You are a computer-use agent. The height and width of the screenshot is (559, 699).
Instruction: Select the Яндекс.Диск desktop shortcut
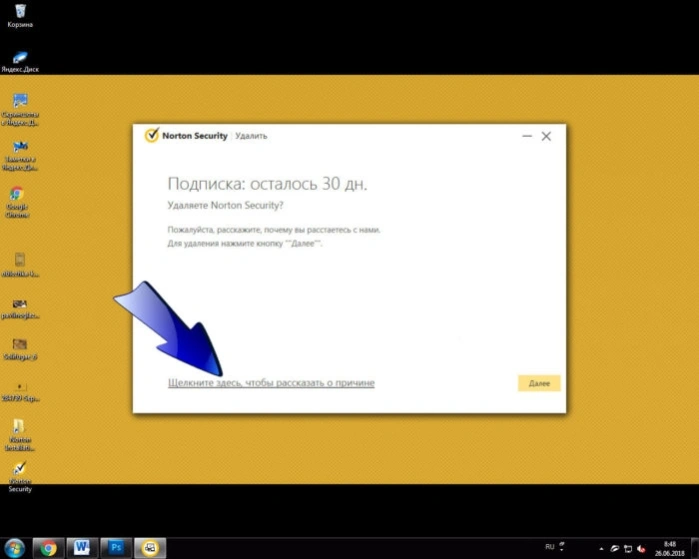(20, 62)
